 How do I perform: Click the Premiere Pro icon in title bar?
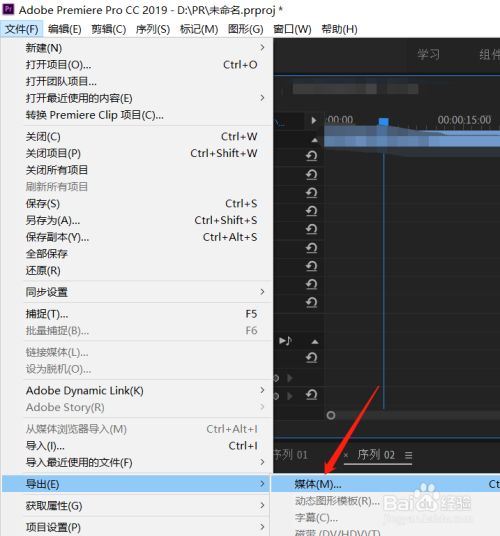tap(8, 9)
